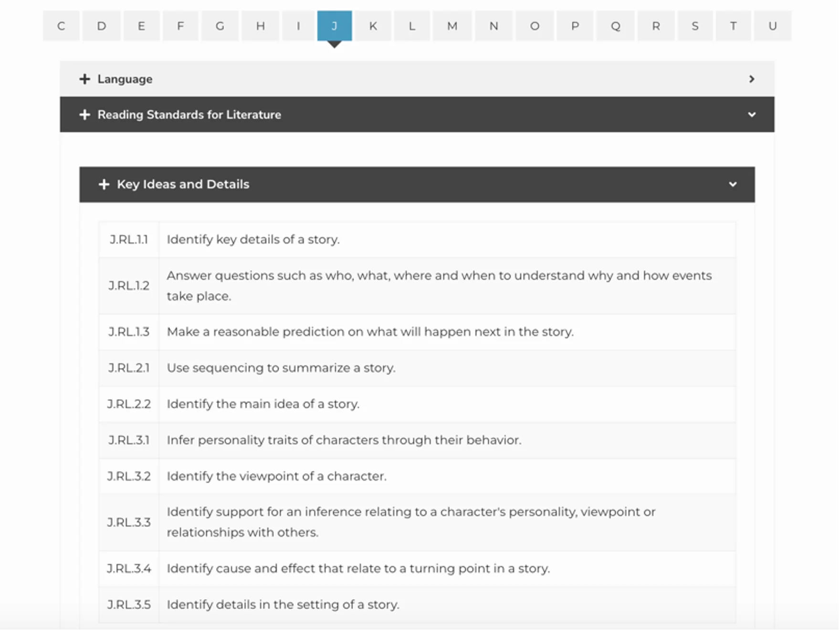Click the plus icon beside Language

click(x=84, y=79)
